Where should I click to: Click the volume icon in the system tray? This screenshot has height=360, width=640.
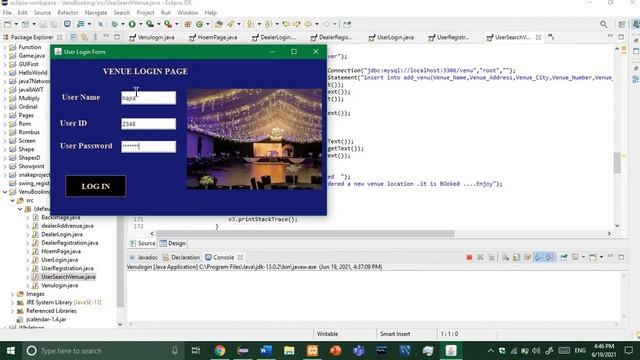pyautogui.click(x=536, y=351)
